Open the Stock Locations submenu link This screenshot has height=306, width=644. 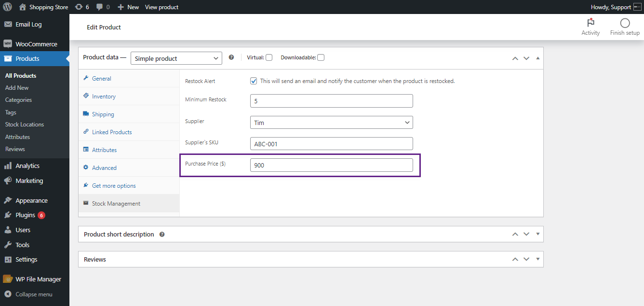pos(25,125)
